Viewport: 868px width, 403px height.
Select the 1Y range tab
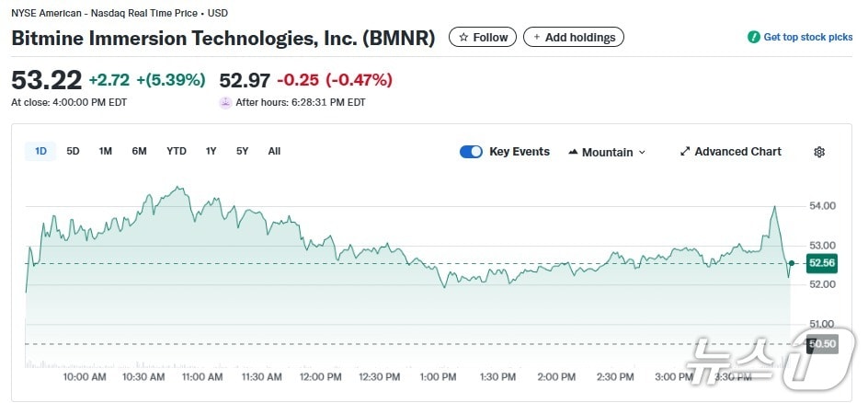coord(211,151)
